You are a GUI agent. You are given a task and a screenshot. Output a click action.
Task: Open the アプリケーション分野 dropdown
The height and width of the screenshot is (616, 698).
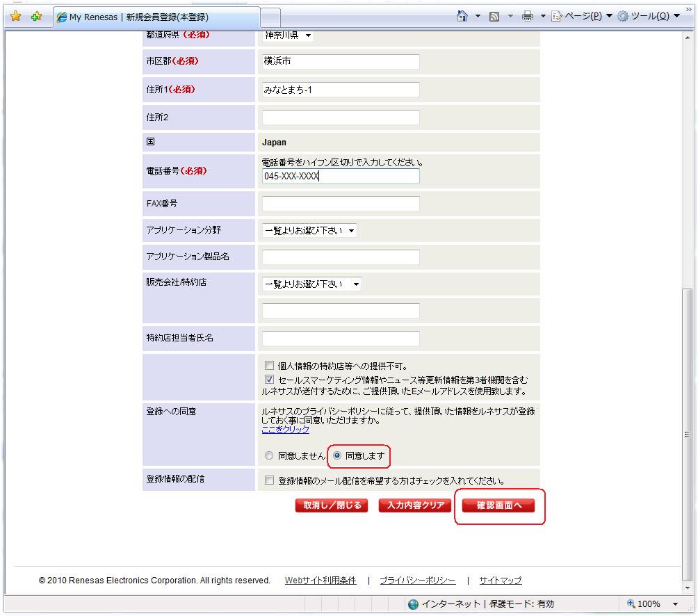click(309, 230)
